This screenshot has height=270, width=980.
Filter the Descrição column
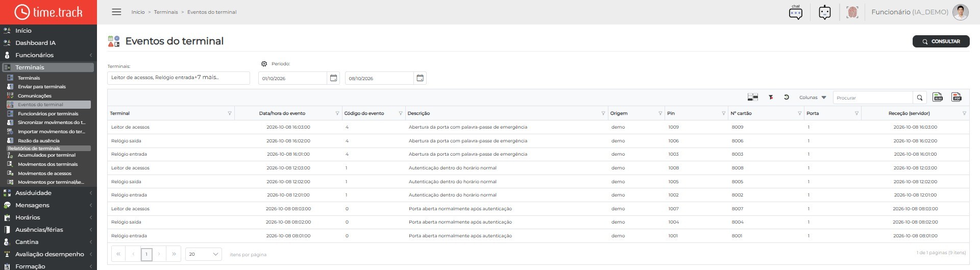[x=603, y=113]
